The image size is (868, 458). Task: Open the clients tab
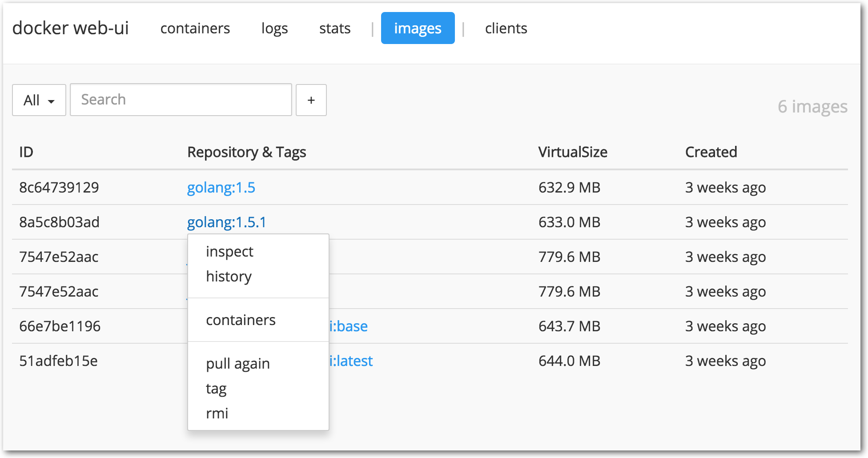point(506,28)
